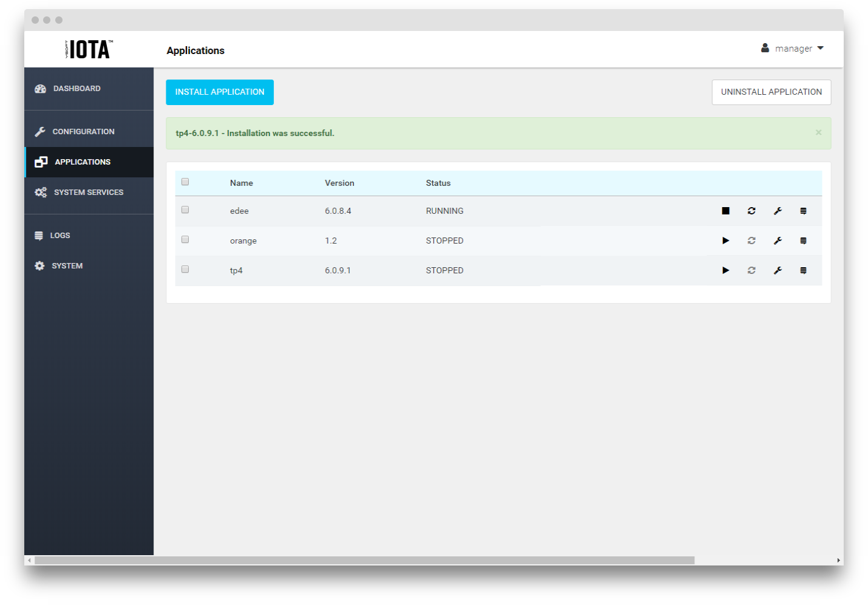Screen dimensions: 868x608
Task: Open wrench settings for tp4
Action: (778, 270)
